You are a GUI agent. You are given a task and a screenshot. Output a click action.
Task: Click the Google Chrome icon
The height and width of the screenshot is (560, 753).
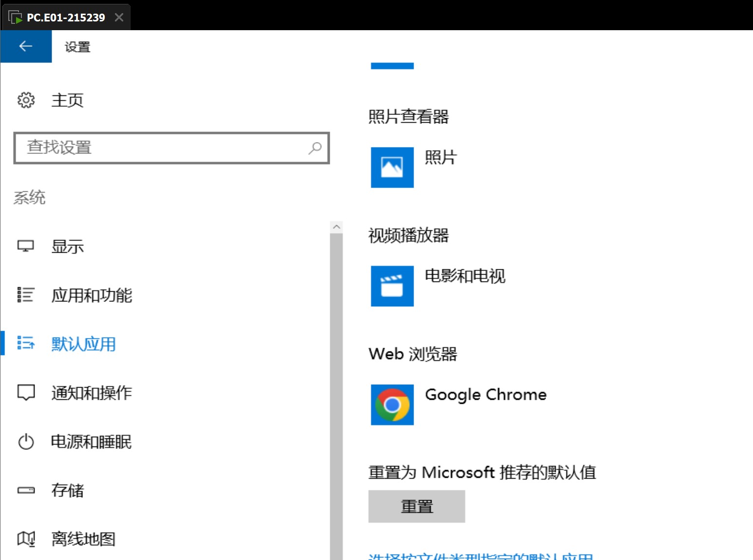pos(392,405)
